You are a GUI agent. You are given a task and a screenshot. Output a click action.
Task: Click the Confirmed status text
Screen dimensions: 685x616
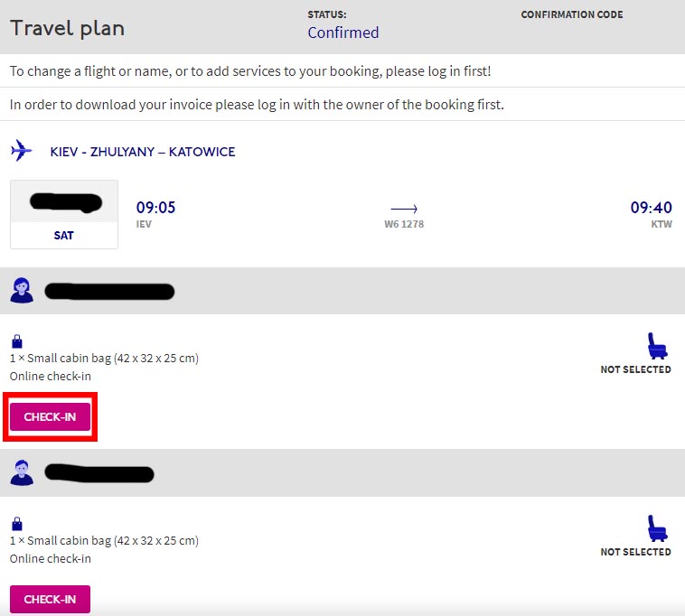click(x=342, y=33)
